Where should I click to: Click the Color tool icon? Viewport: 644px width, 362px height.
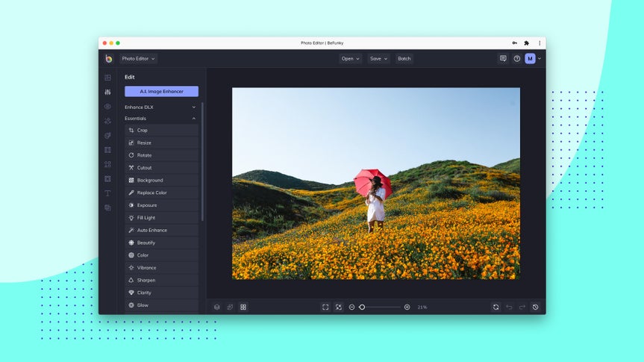point(131,255)
